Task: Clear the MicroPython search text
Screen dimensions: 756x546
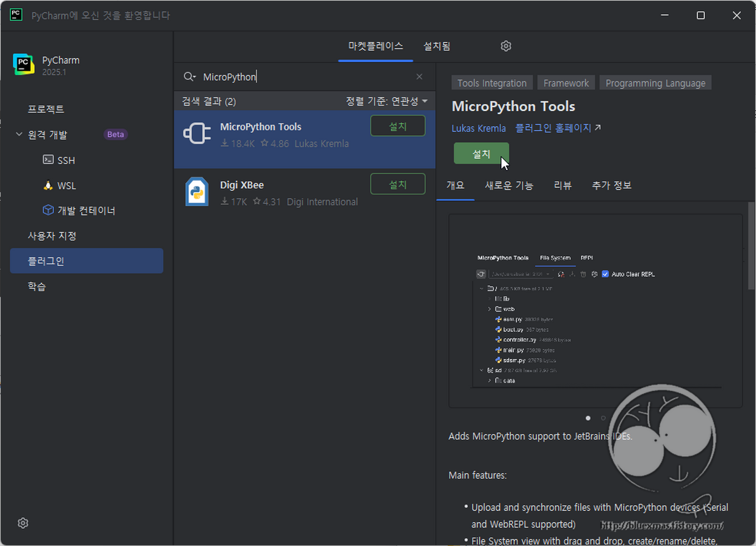Action: (x=419, y=77)
